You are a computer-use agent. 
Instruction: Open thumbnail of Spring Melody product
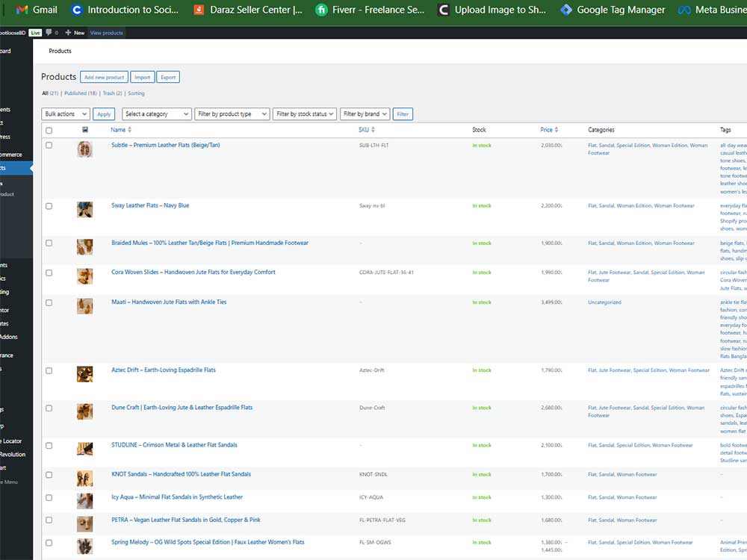point(85,547)
